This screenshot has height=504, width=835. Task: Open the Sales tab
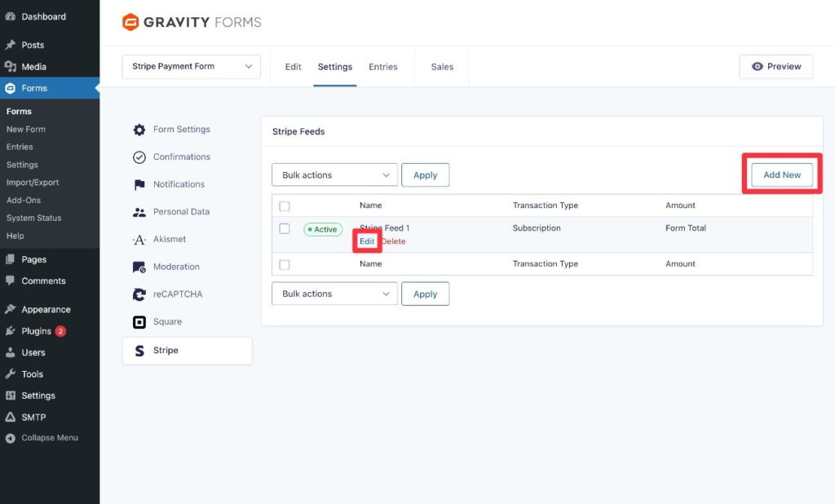442,67
